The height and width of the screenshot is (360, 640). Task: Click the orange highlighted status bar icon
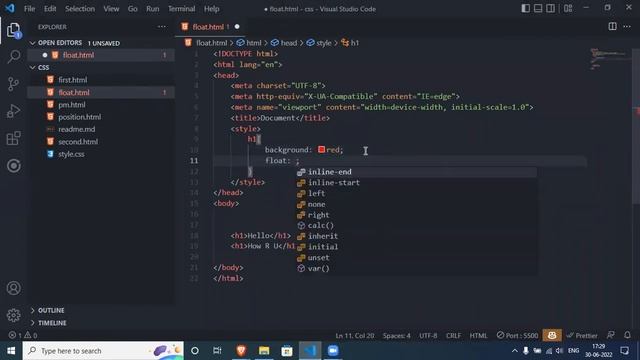(x=552, y=335)
